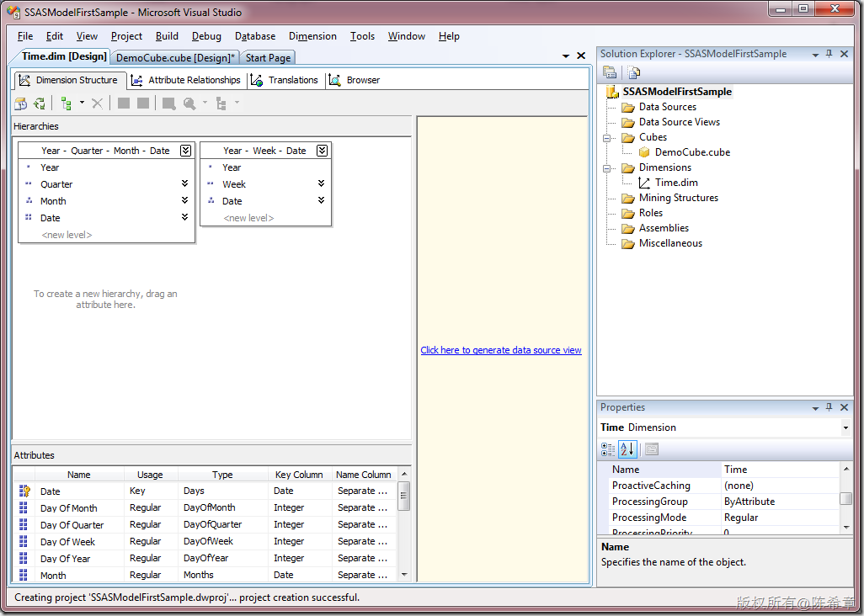Click the Add Business Intelligence toolbar icon

point(20,103)
